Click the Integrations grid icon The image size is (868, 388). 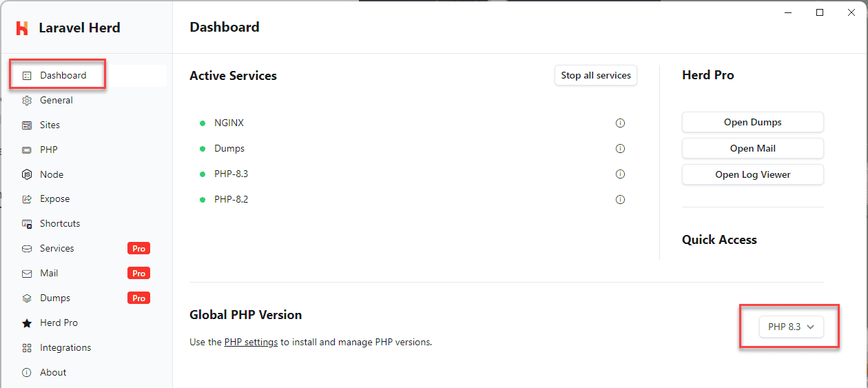pyautogui.click(x=27, y=348)
